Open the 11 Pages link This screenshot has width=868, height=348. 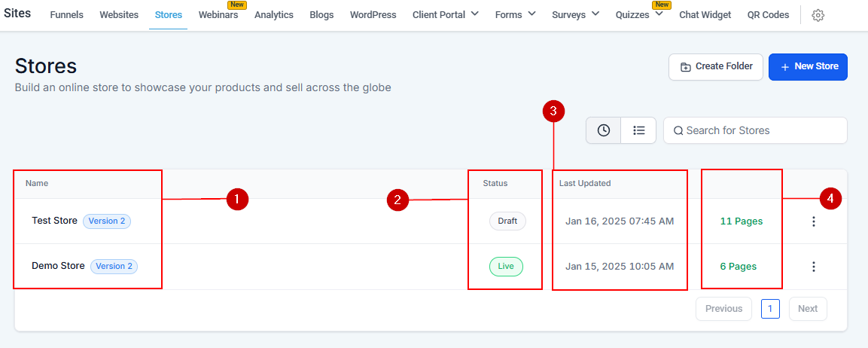point(742,221)
